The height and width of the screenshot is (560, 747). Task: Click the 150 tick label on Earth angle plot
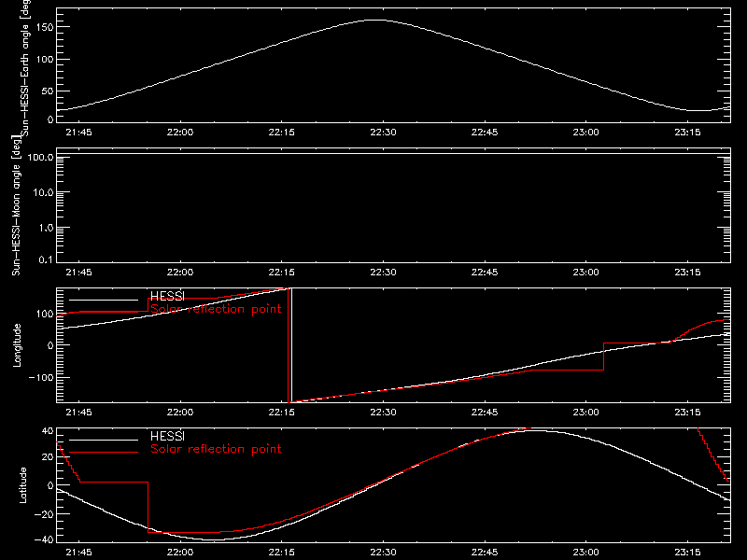coord(44,27)
